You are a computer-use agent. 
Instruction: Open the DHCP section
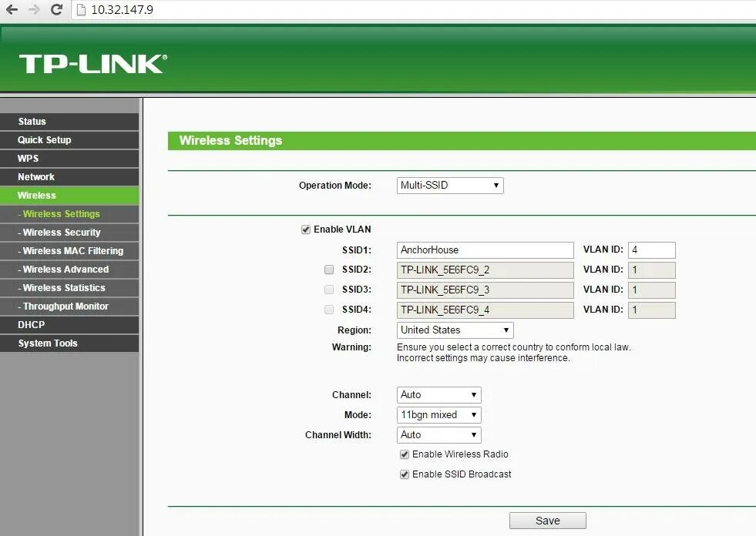point(69,325)
